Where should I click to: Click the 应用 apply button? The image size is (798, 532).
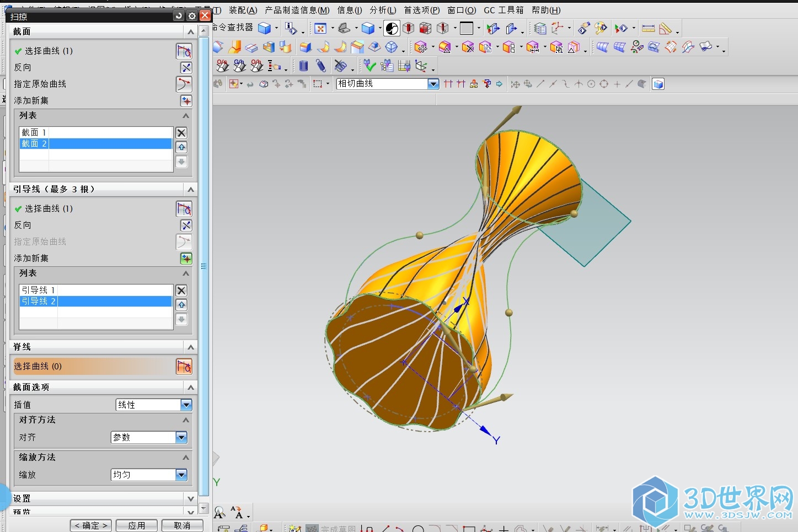tap(137, 525)
